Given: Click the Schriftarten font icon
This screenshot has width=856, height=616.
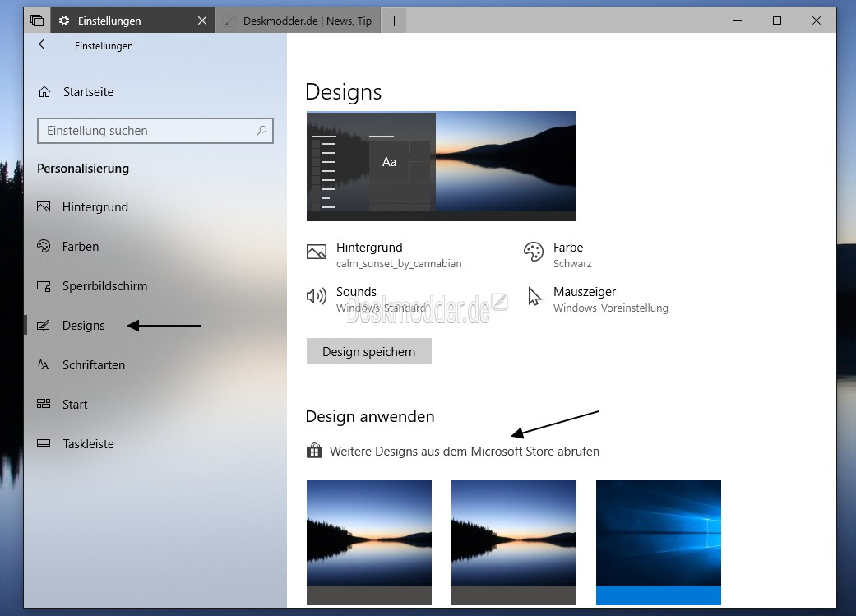Looking at the screenshot, I should 44,365.
